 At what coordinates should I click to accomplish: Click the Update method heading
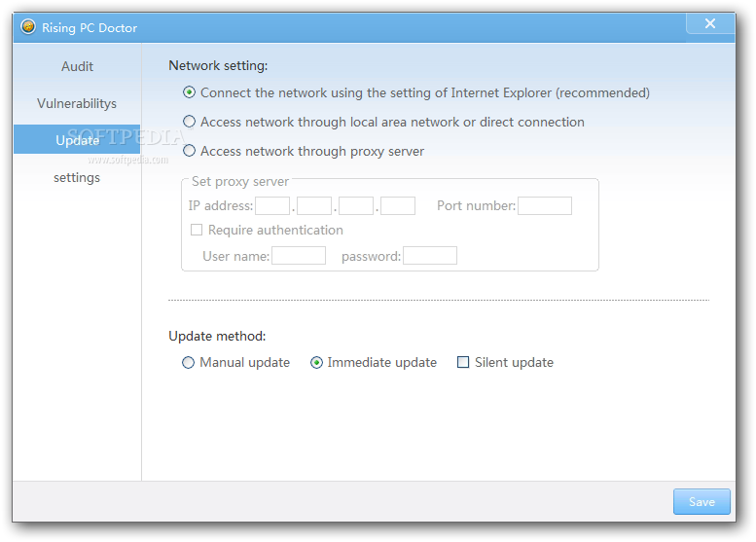click(217, 336)
